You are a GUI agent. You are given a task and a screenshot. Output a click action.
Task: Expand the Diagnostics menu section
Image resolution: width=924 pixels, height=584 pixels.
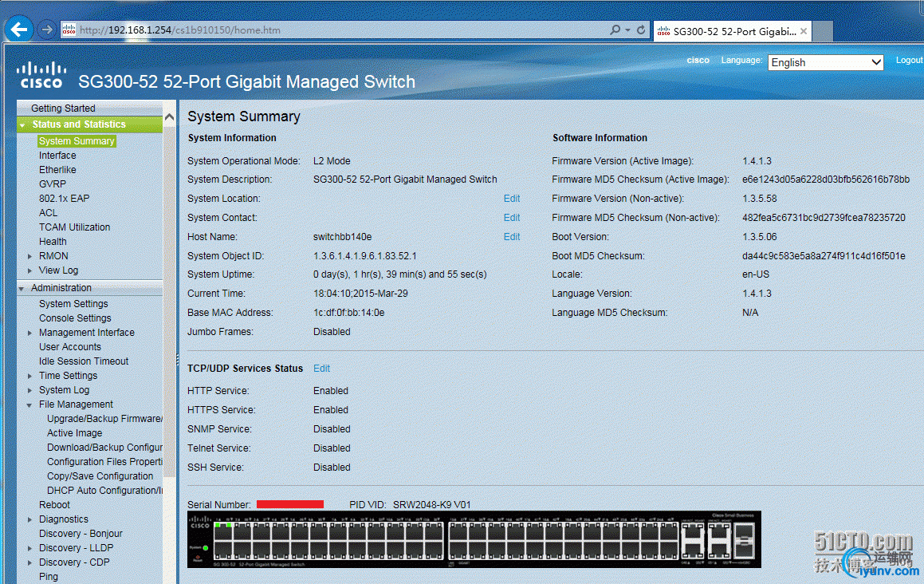pyautogui.click(x=30, y=519)
